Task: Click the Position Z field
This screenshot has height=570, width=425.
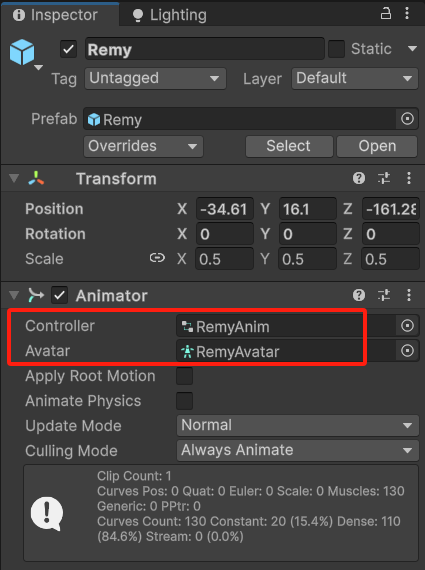Action: click(391, 209)
